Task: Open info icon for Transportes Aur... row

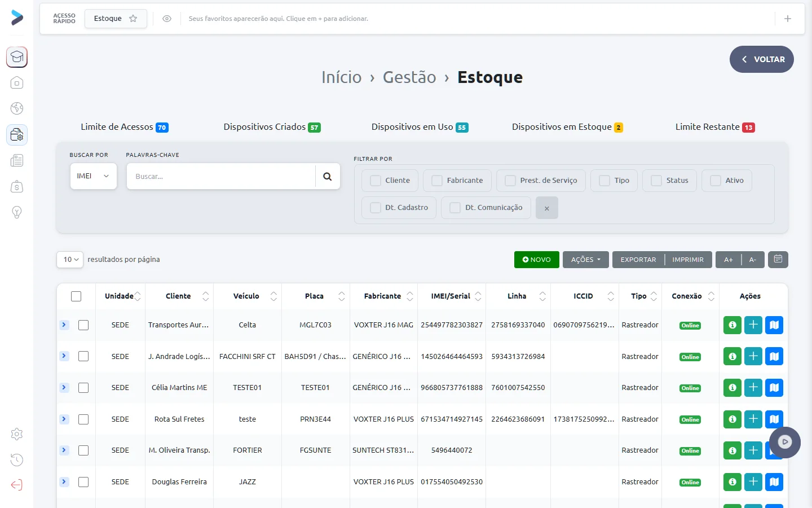Action: (x=732, y=325)
